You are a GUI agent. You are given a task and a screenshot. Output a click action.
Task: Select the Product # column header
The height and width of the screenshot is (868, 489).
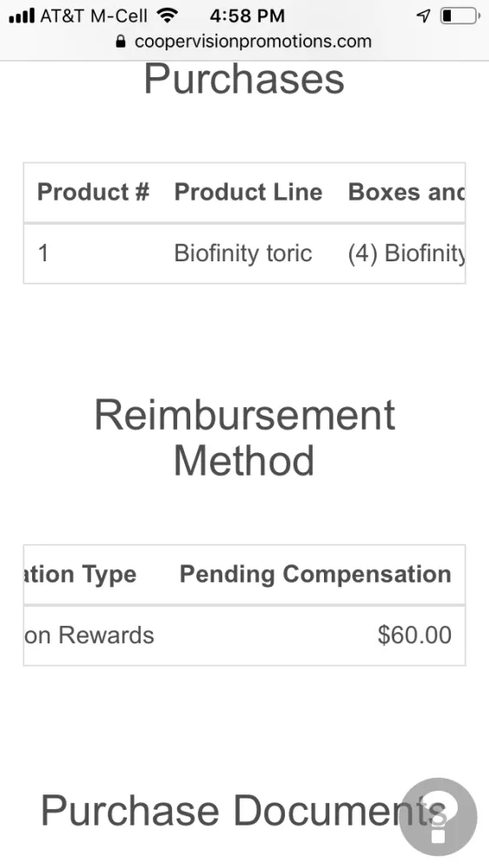pos(93,192)
